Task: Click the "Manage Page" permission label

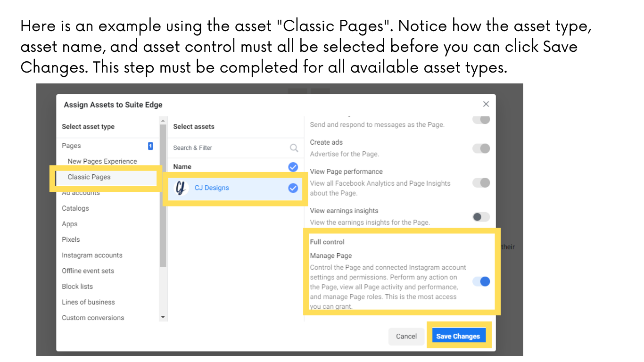Action: point(331,256)
